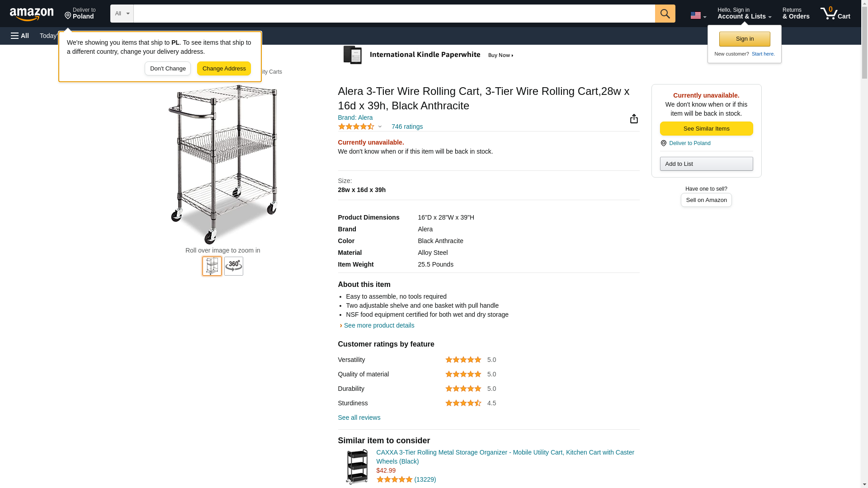Click See Similar Items button
Screen dimensions: 868x488
(x=706, y=129)
